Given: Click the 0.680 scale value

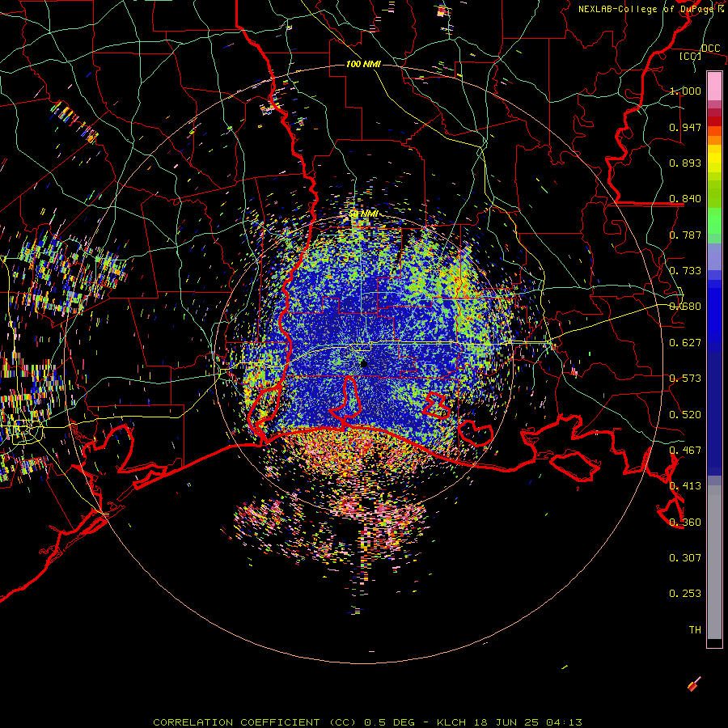Looking at the screenshot, I should pos(685,307).
